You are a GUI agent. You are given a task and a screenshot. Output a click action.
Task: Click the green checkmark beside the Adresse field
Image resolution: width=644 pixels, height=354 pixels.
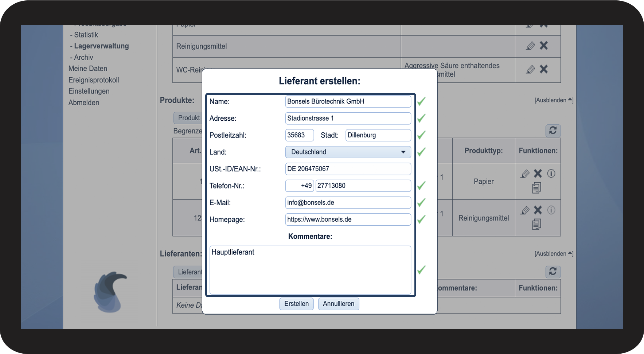tap(421, 118)
